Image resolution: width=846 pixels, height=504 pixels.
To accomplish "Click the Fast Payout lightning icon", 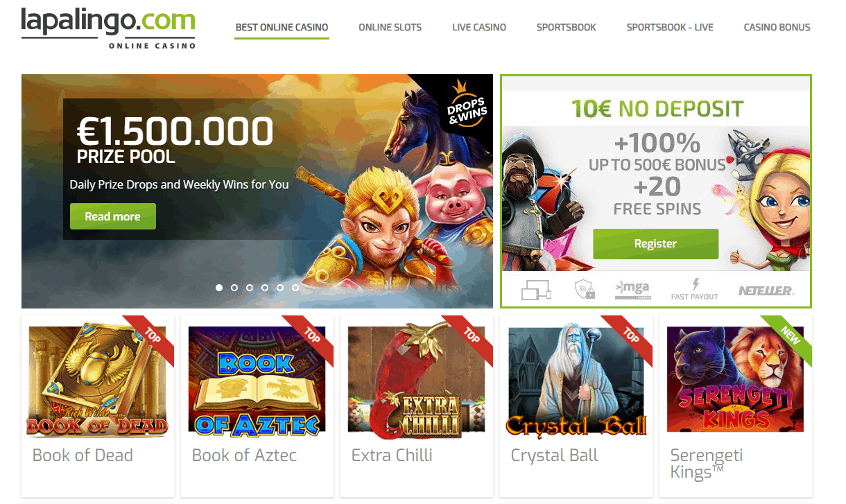I will pos(695,284).
